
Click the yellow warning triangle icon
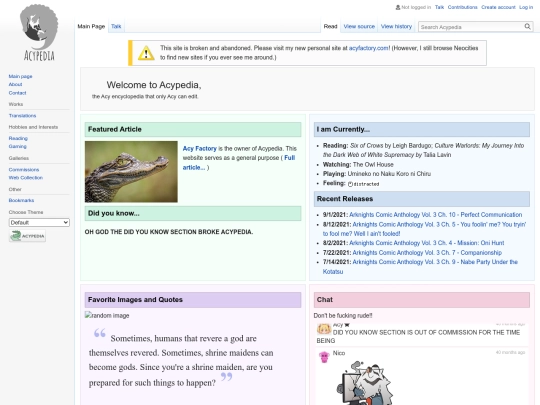[x=146, y=53]
